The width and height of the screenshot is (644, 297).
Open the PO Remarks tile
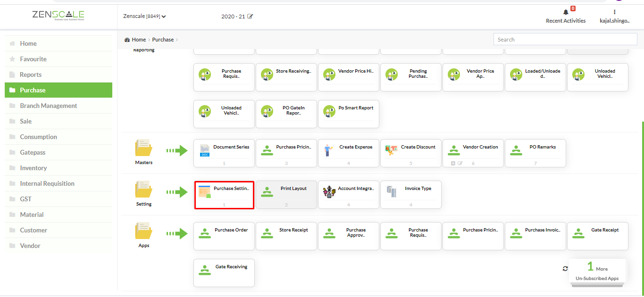pyautogui.click(x=535, y=153)
